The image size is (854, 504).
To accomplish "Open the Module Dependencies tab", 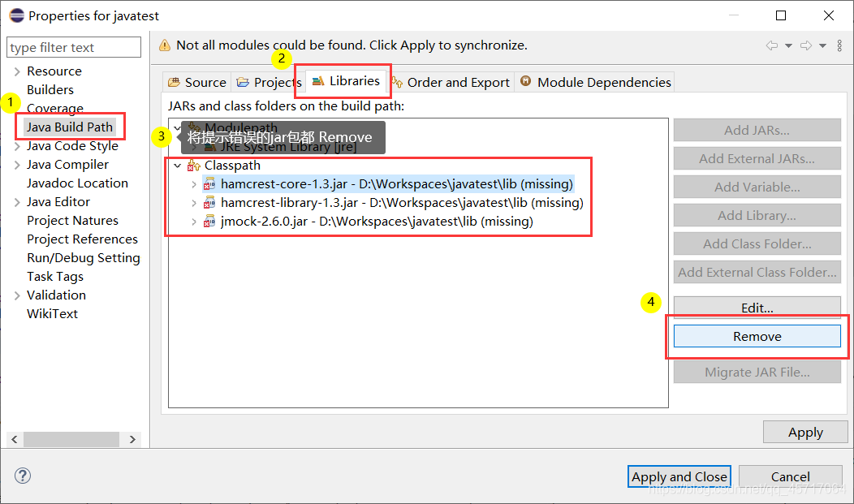I will pos(595,82).
